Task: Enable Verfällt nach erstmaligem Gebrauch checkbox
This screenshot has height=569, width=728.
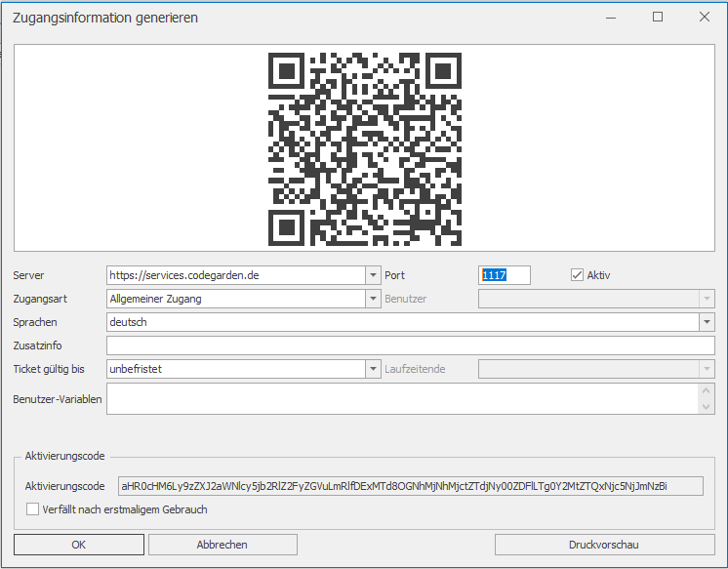Action: click(x=33, y=509)
